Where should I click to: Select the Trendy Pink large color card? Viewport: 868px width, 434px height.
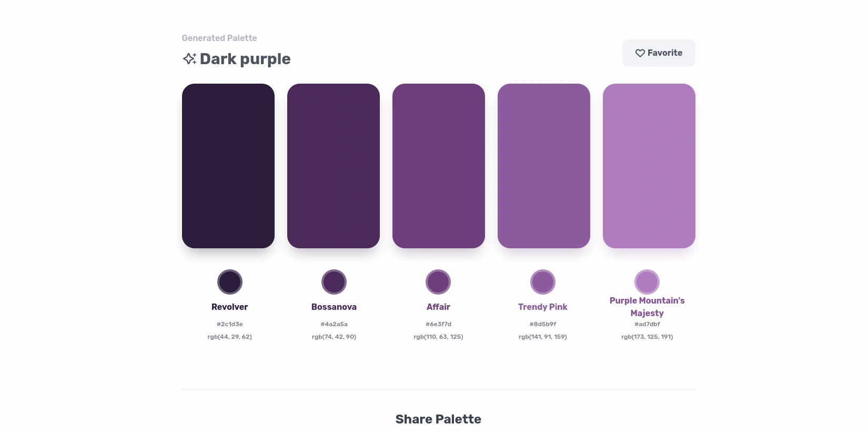[x=544, y=166]
